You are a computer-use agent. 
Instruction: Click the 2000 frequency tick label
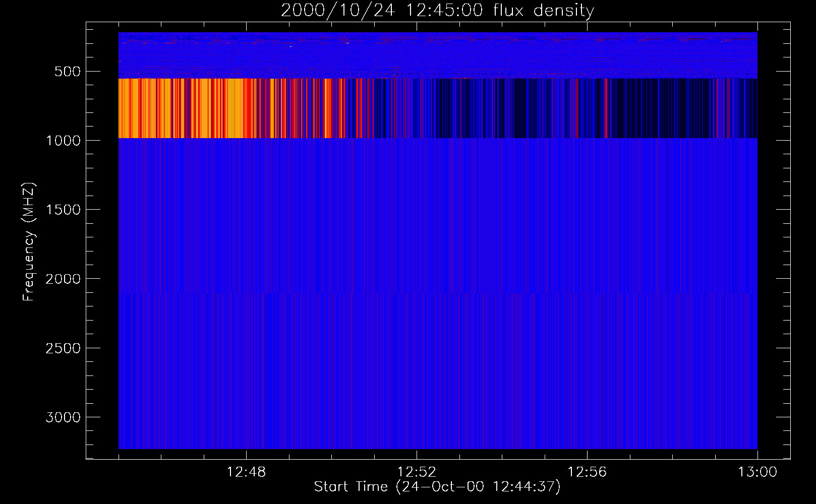point(63,279)
